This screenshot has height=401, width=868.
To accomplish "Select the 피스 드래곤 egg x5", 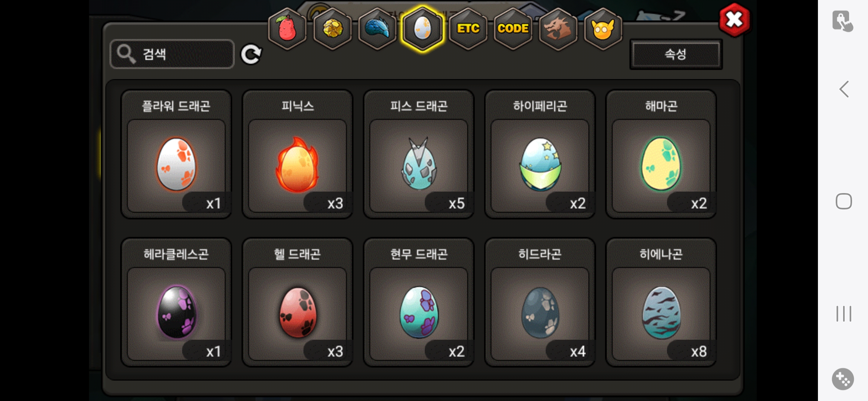I will (418, 154).
